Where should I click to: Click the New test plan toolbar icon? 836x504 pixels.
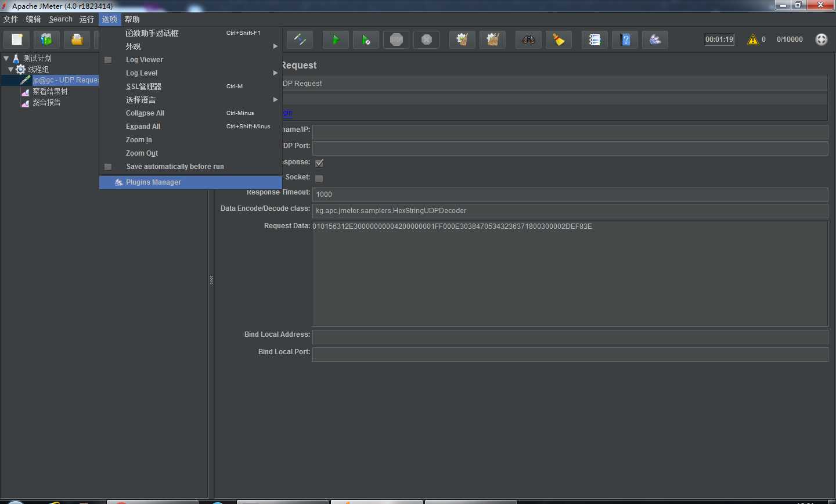pyautogui.click(x=17, y=39)
